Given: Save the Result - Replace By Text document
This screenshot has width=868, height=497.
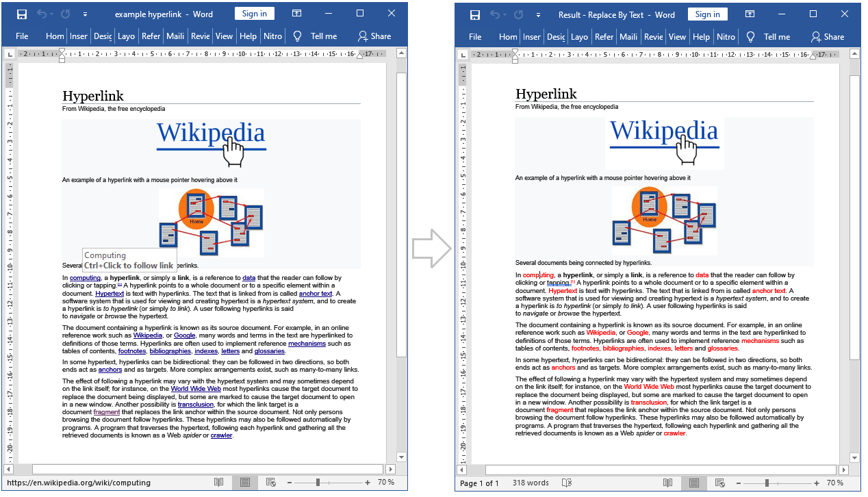Looking at the screenshot, I should (x=475, y=14).
